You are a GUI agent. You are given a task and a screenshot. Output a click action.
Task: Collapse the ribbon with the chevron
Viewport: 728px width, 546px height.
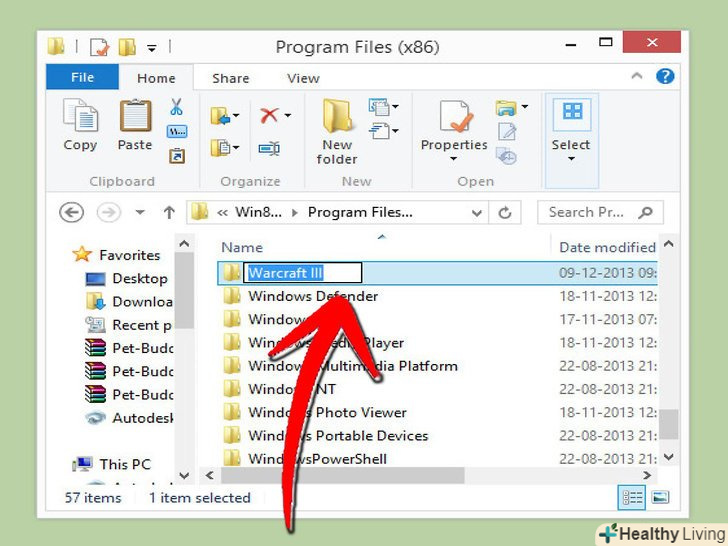tap(637, 76)
